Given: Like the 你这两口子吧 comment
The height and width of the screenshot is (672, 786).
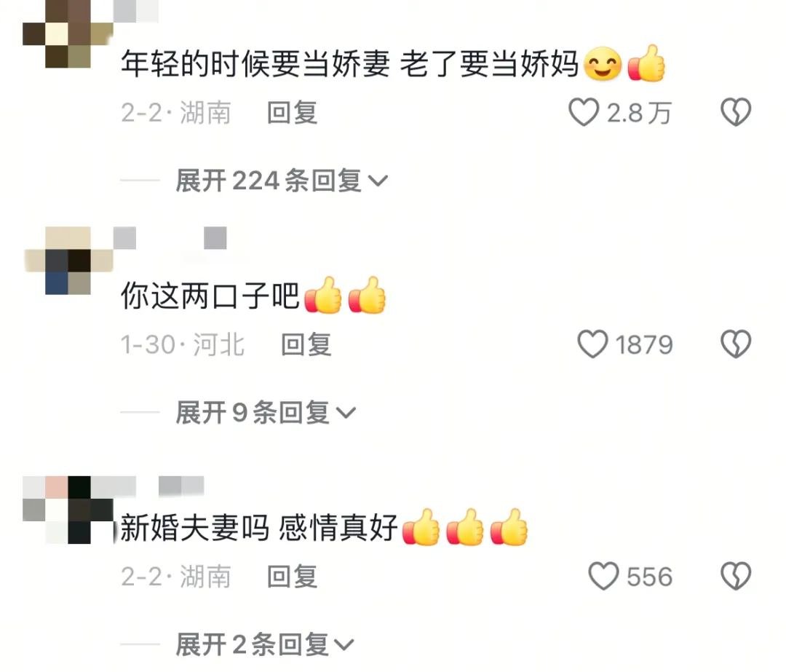Looking at the screenshot, I should (x=592, y=344).
